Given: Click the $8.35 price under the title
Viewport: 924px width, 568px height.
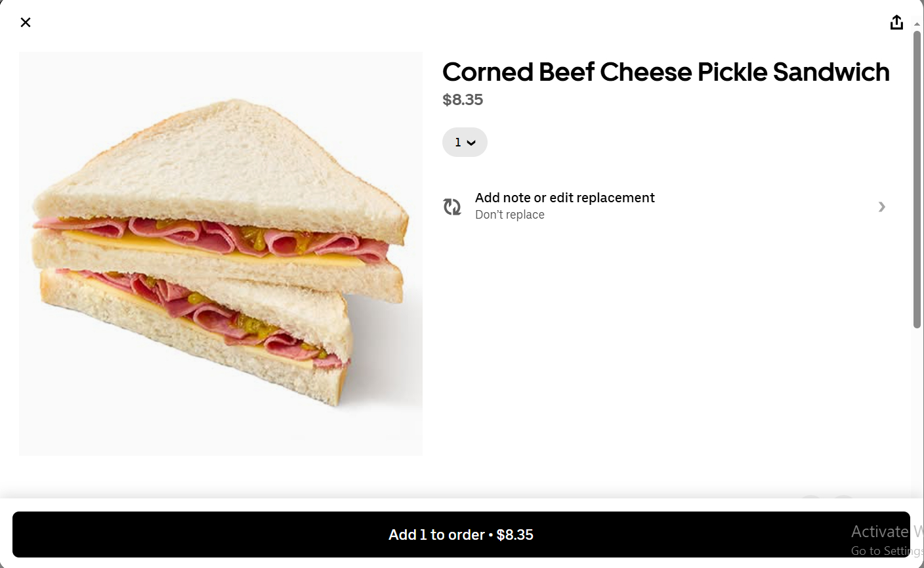Looking at the screenshot, I should pyautogui.click(x=463, y=100).
